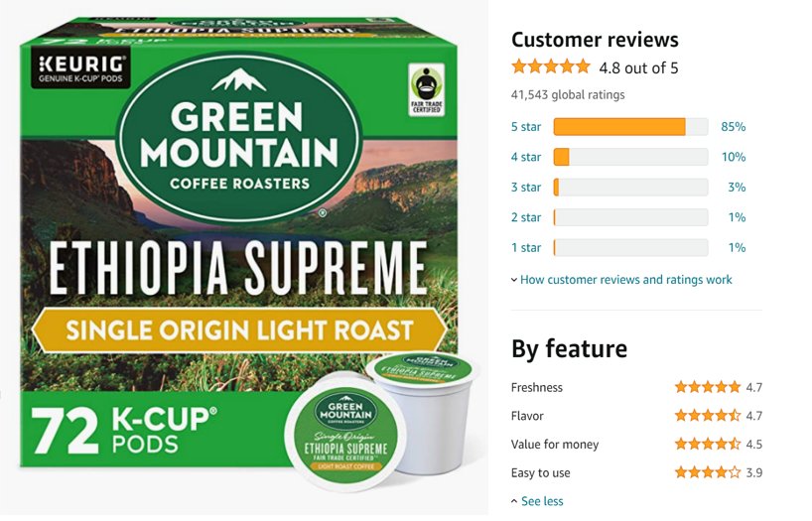
Task: Click the overall five-star rating icons
Action: (x=551, y=66)
